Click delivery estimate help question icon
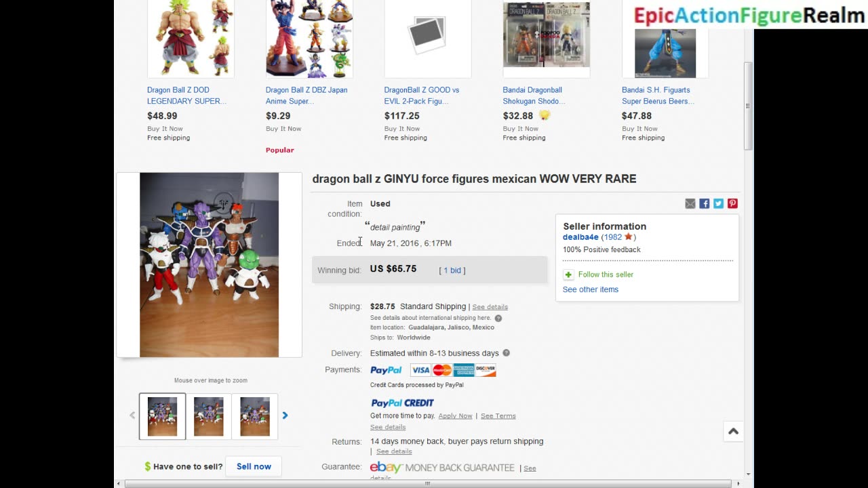 pyautogui.click(x=506, y=353)
